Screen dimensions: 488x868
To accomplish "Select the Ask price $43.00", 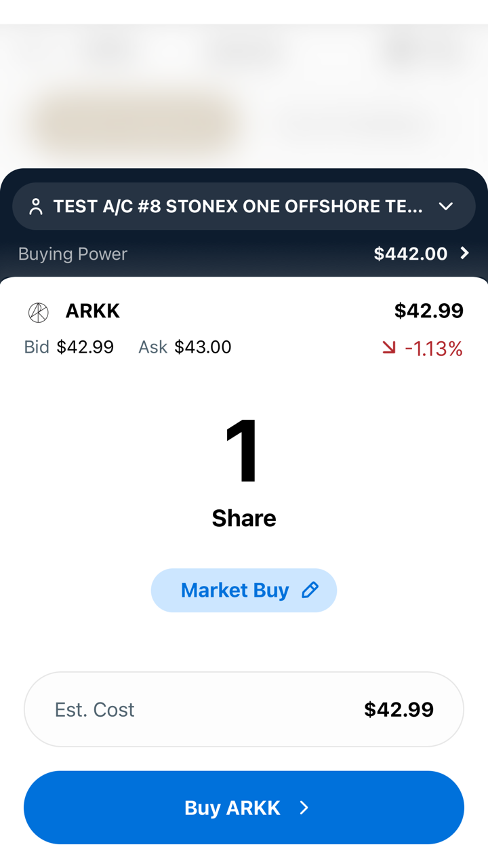I will point(203,347).
